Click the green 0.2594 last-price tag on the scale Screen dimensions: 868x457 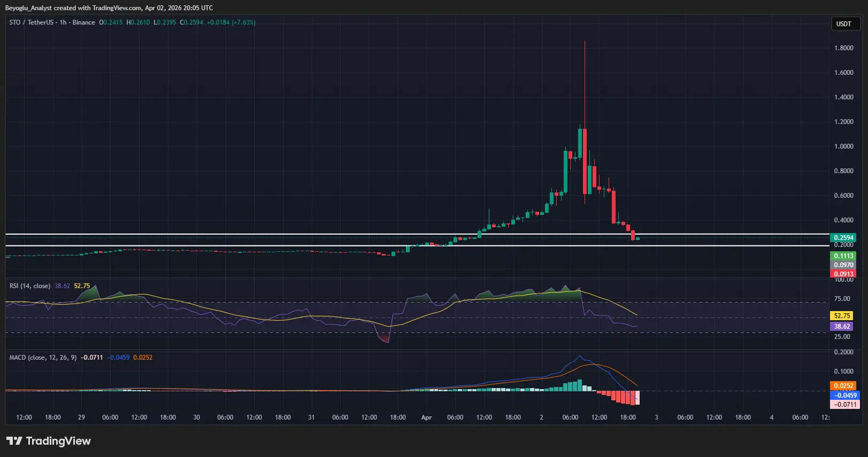843,238
